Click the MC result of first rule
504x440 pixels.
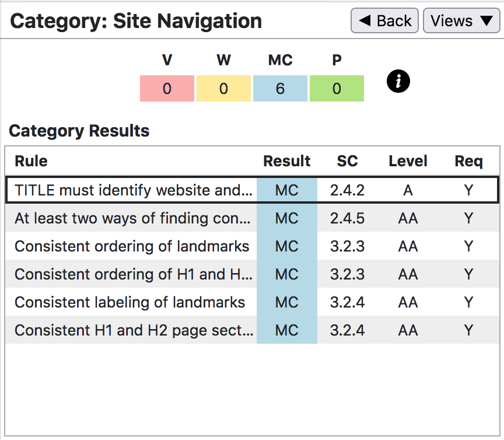tap(286, 190)
